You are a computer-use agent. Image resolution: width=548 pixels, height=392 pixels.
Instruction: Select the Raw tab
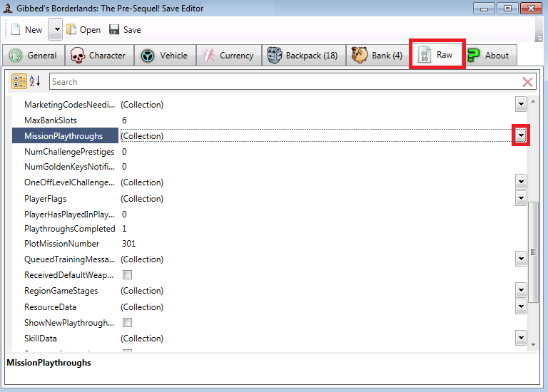[x=437, y=54]
